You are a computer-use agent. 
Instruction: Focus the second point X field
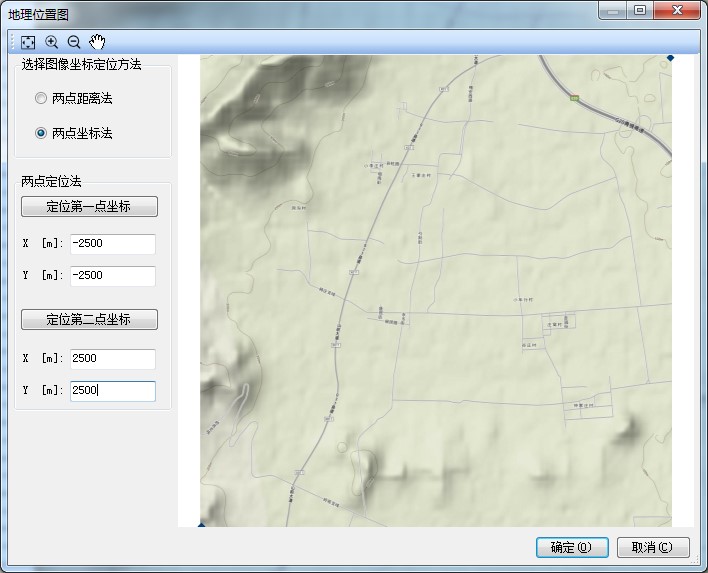[x=113, y=359]
